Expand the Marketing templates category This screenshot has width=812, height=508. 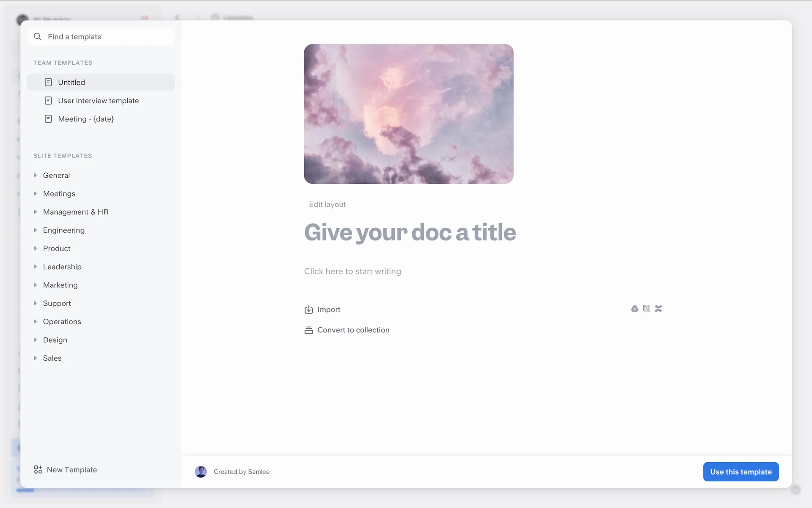tap(36, 285)
